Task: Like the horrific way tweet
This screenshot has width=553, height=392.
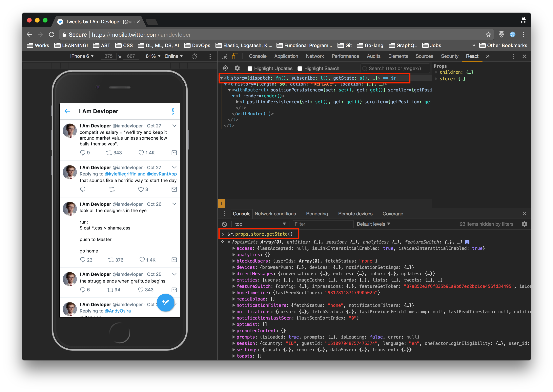Action: [141, 189]
